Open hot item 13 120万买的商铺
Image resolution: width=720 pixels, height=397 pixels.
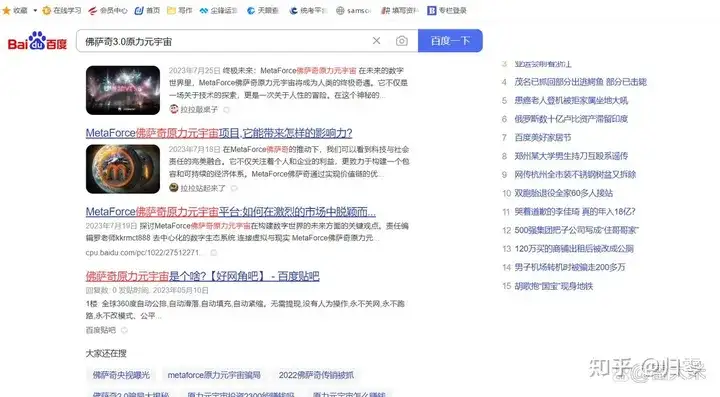tap(574, 249)
